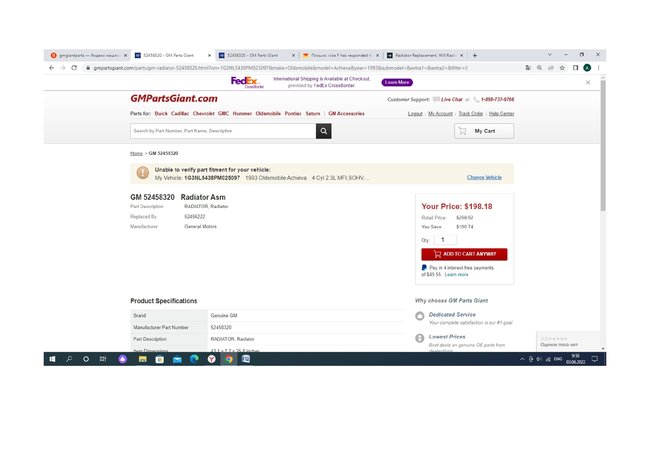Bookmark this page with star icon
The height and width of the screenshot is (460, 650).
point(562,68)
